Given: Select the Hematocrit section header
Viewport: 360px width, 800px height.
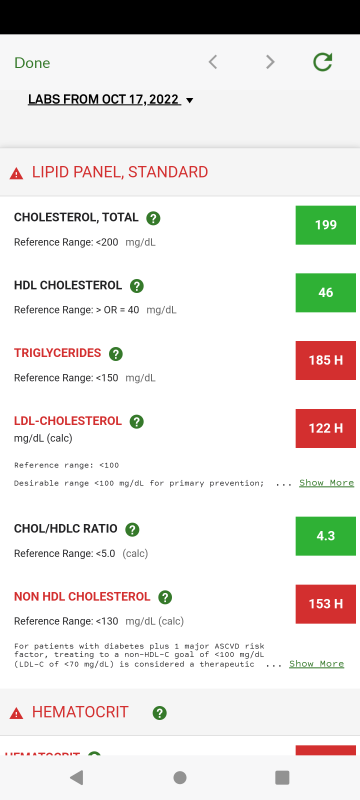Looking at the screenshot, I should (x=180, y=712).
